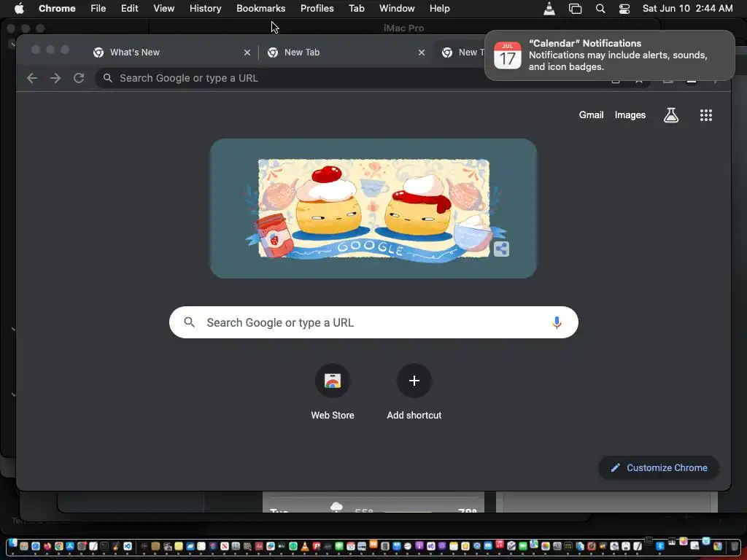Start voice search with microphone
This screenshot has width=747, height=560.
point(556,322)
